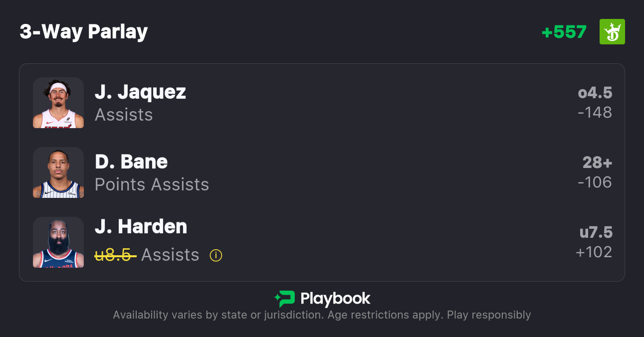This screenshot has height=337, width=644.
Task: Click the -106 odds value
Action: pyautogui.click(x=595, y=182)
